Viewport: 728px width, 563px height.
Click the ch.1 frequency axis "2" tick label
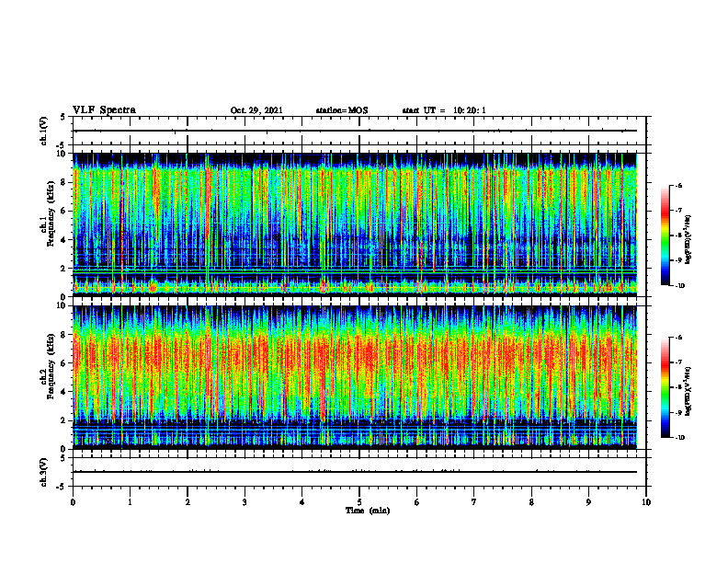[x=63, y=269]
